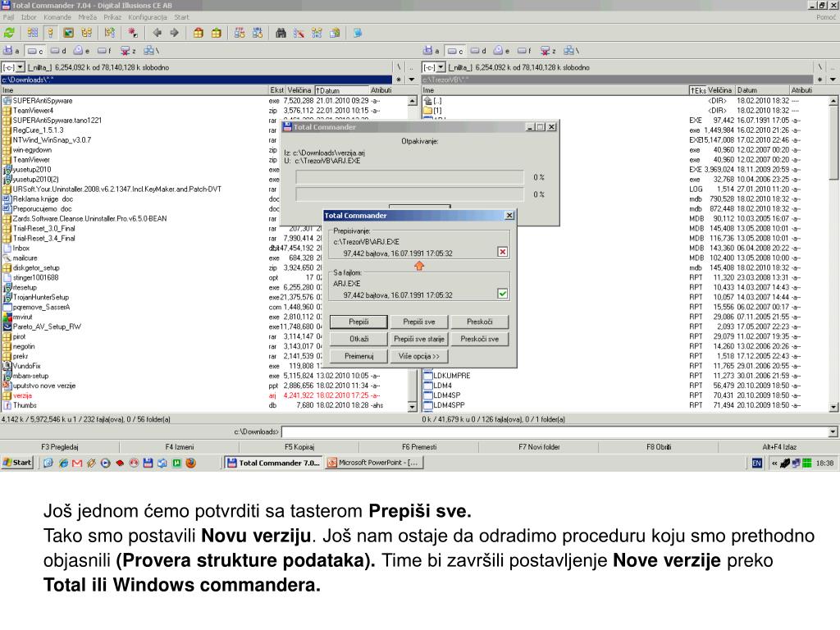Click the unpack files gift-box icon
The height and width of the screenshot is (630, 840).
(x=217, y=33)
